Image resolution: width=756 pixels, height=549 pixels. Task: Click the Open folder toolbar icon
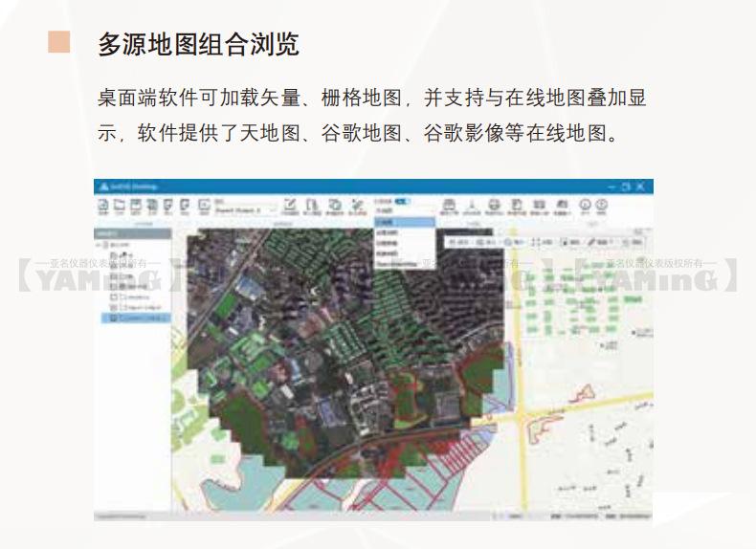(x=120, y=205)
